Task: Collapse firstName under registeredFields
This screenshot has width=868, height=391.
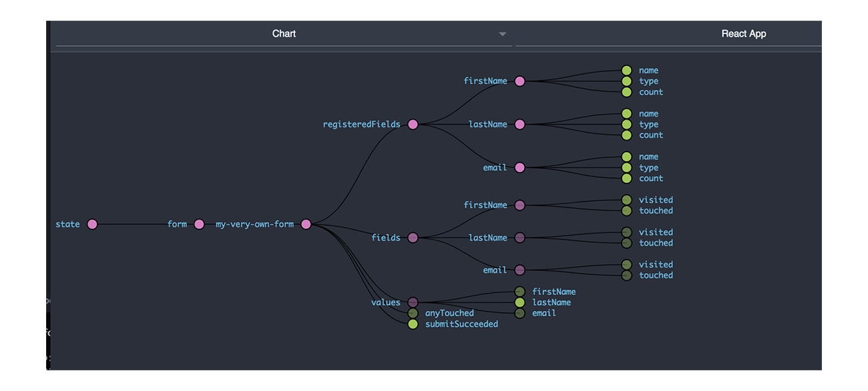Action: pyautogui.click(x=519, y=81)
